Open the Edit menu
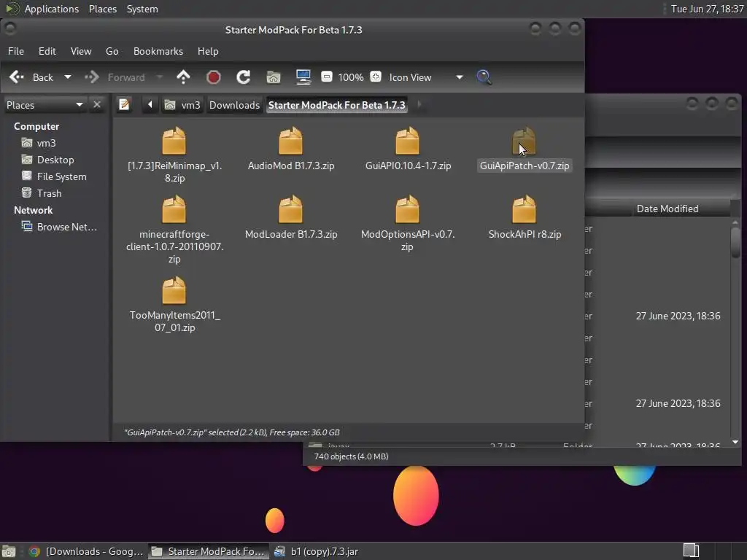The image size is (747, 560). 47,51
